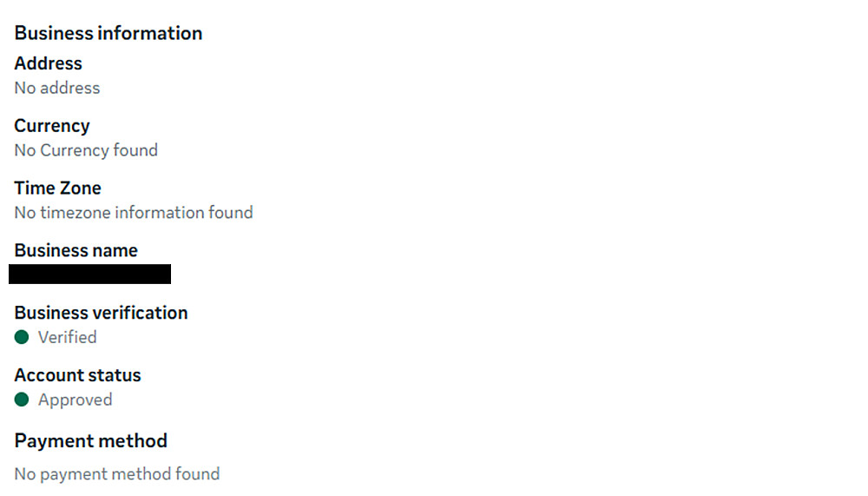Select the Time Zone label

coord(57,188)
